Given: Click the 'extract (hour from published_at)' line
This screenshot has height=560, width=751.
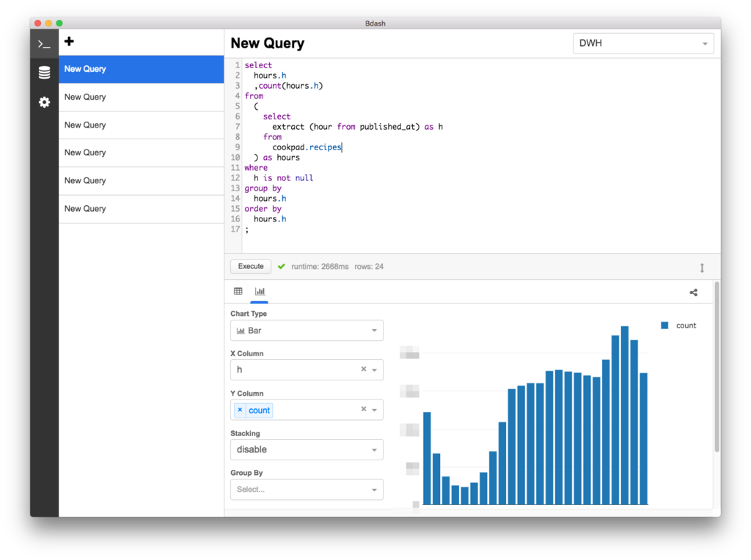Looking at the screenshot, I should coord(357,127).
